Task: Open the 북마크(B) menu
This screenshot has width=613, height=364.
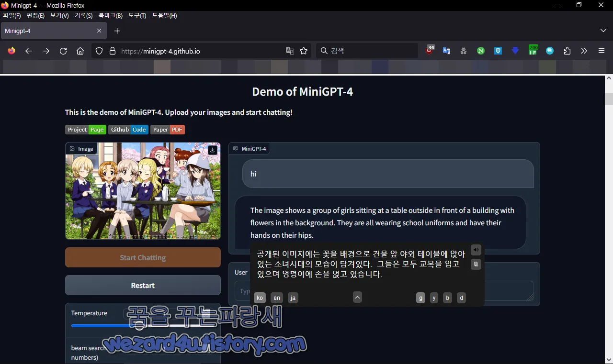Action: [x=111, y=16]
